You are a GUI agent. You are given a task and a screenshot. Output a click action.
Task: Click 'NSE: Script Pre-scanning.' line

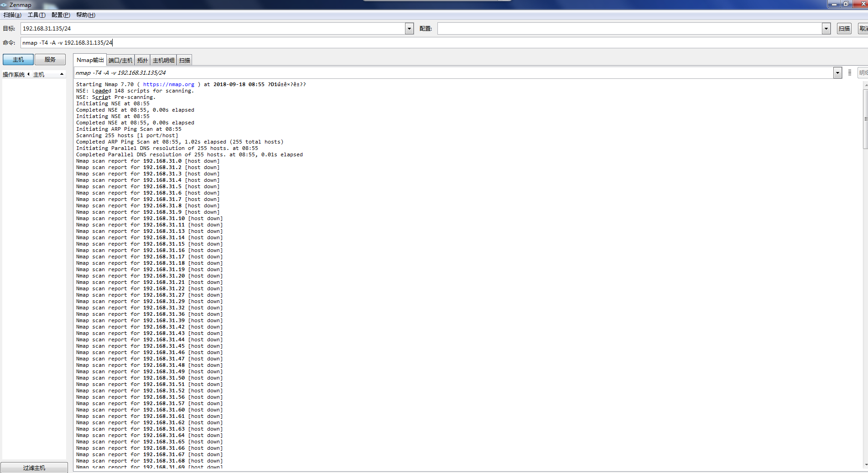tap(116, 97)
